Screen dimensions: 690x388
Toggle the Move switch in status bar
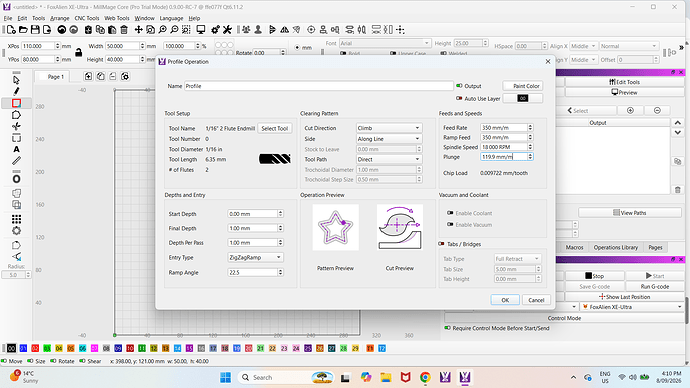[4, 361]
